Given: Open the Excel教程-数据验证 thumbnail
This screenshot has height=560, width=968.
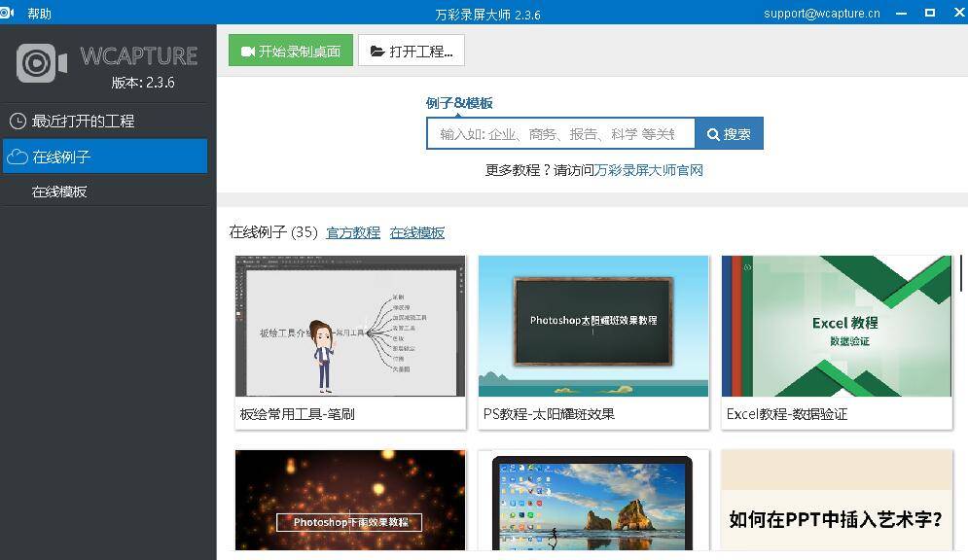Looking at the screenshot, I should coord(837,326).
